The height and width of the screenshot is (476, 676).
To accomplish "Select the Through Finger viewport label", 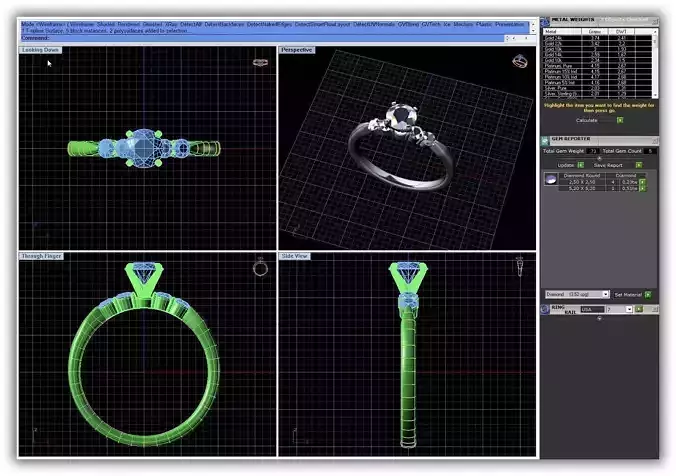I will coord(41,256).
